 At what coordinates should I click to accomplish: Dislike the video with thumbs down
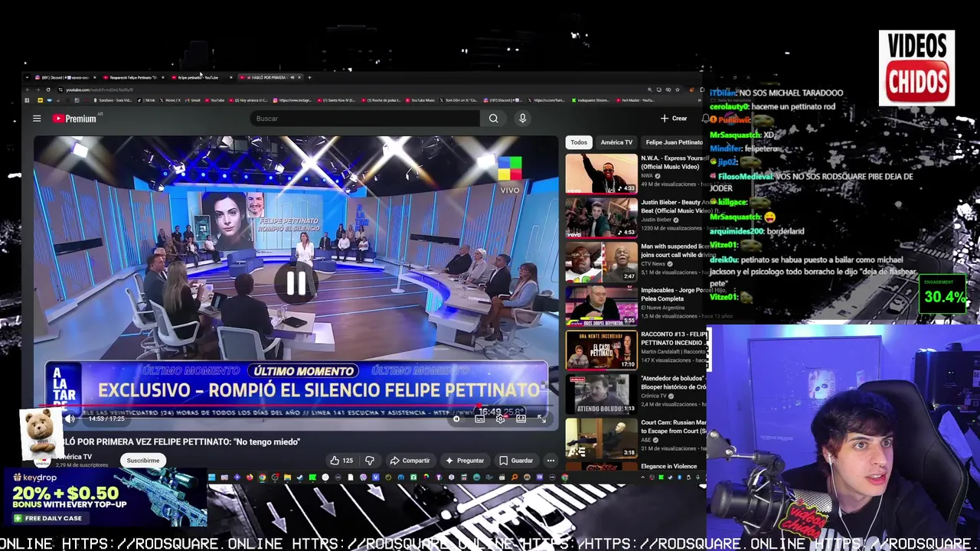[x=370, y=461]
